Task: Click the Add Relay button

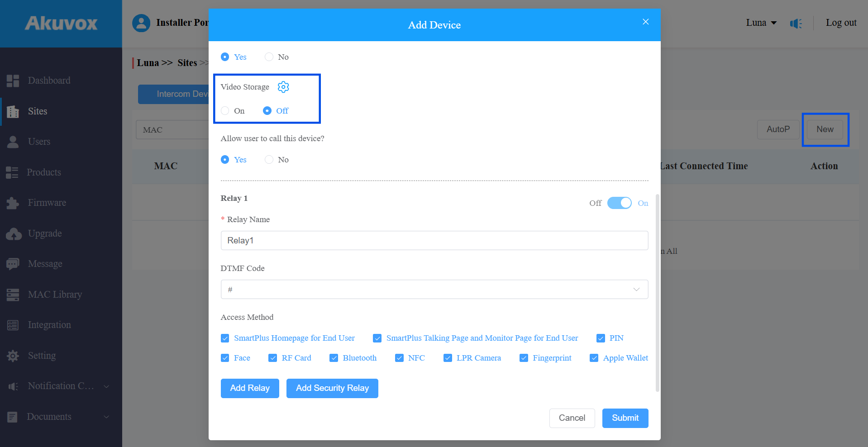Action: (250, 388)
